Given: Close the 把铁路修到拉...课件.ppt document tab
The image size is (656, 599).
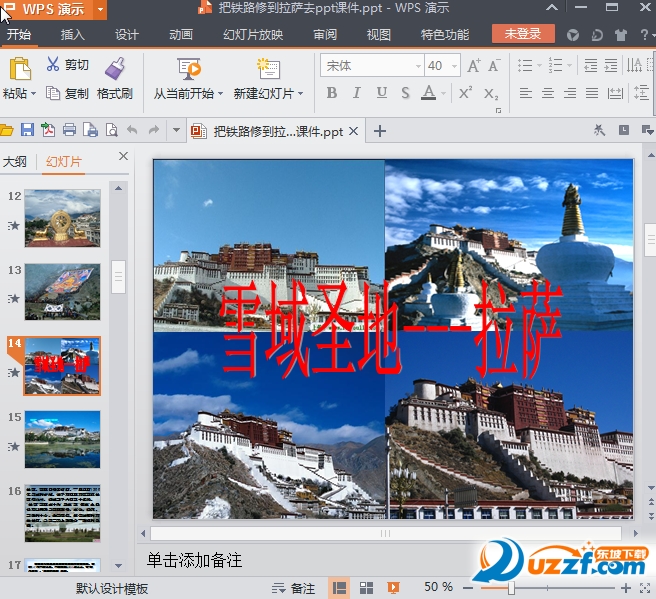Looking at the screenshot, I should click(354, 131).
